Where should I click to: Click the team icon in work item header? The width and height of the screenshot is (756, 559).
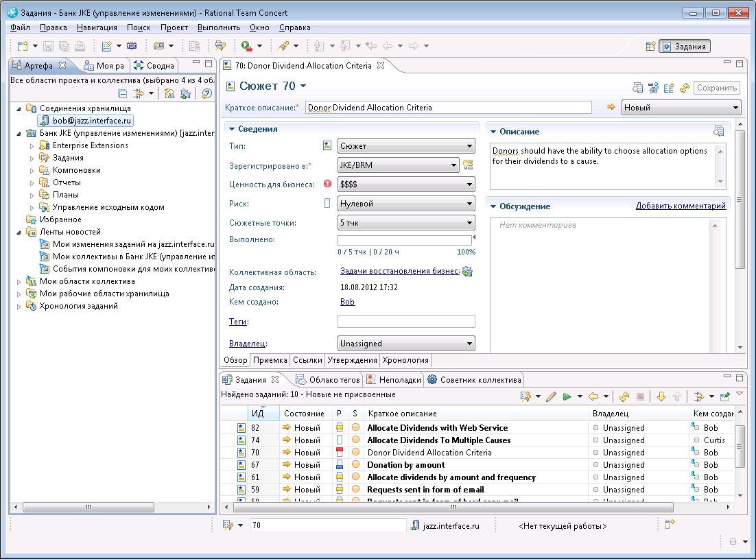pos(653,88)
